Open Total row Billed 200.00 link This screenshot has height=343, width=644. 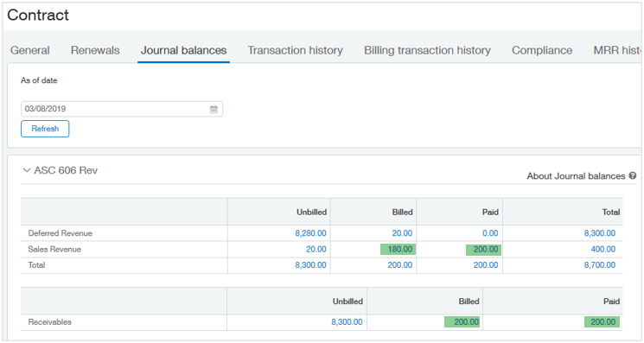[400, 265]
